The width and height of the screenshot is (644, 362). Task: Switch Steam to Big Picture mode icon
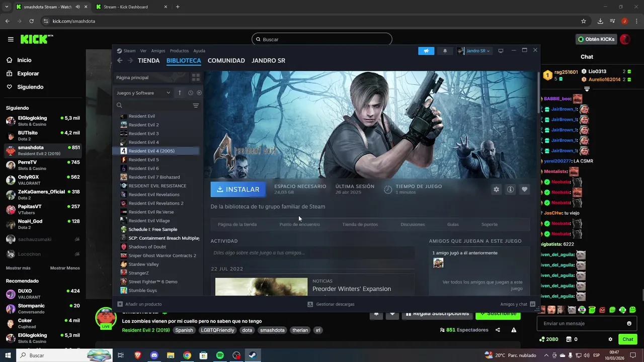[x=501, y=51]
